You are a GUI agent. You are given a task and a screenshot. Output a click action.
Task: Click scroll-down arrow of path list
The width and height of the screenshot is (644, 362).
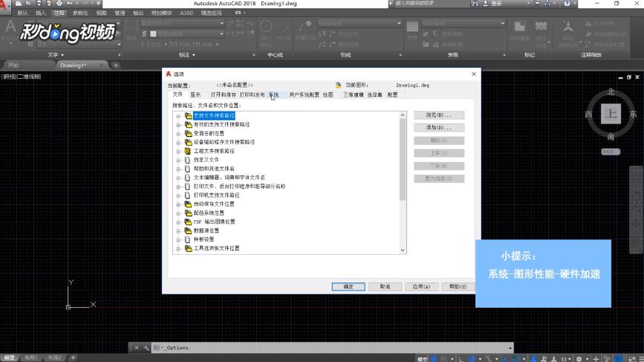pos(403,250)
